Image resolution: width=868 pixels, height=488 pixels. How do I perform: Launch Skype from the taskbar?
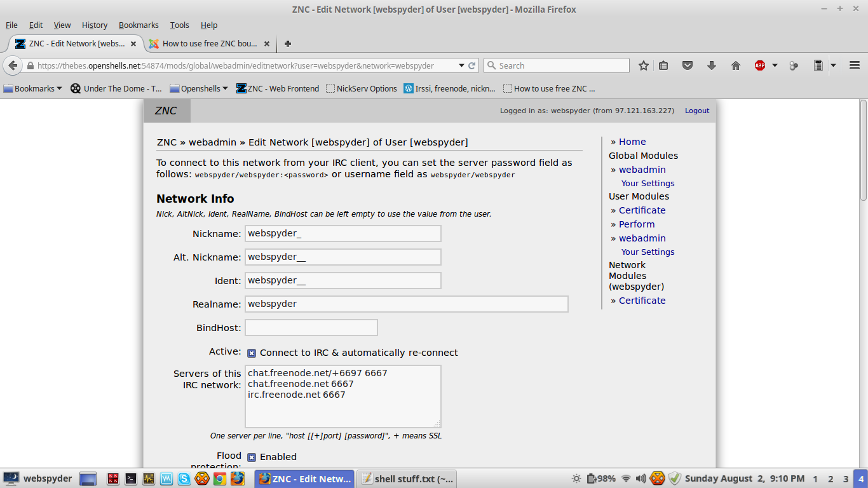[184, 478]
